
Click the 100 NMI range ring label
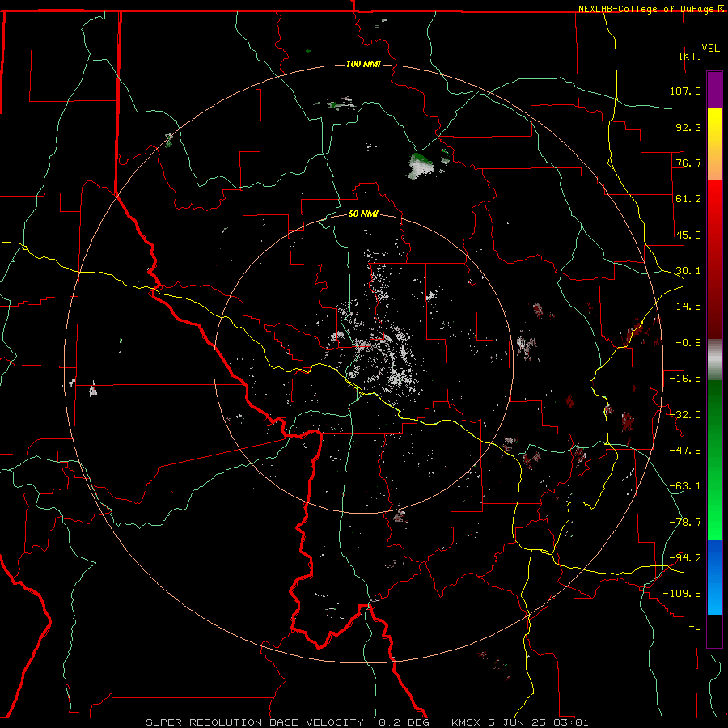click(363, 64)
